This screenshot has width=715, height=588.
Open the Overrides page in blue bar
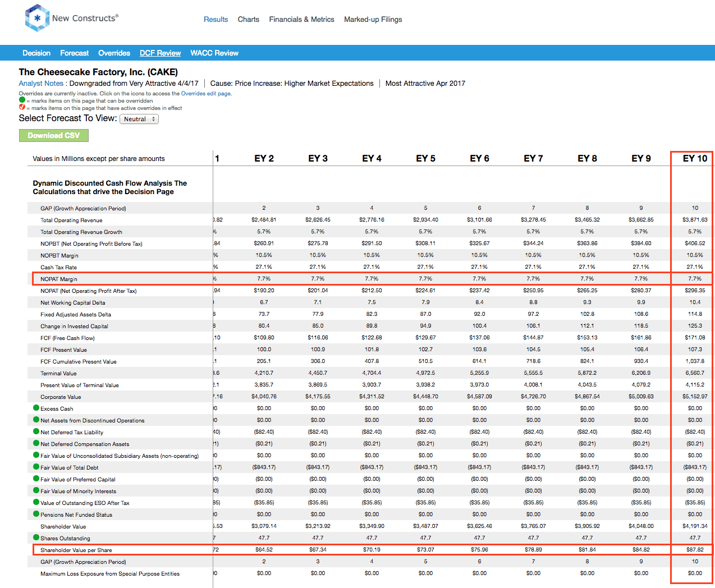[x=114, y=53]
